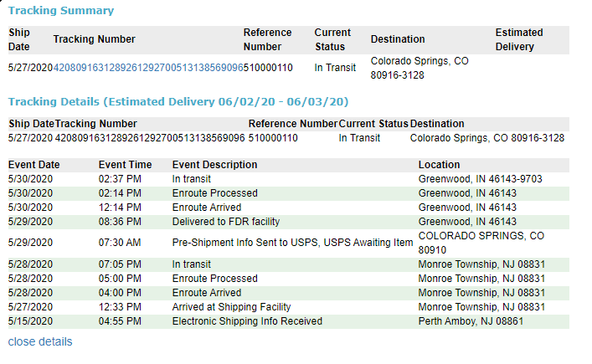
Task: Click the close details link
Action: click(x=40, y=341)
